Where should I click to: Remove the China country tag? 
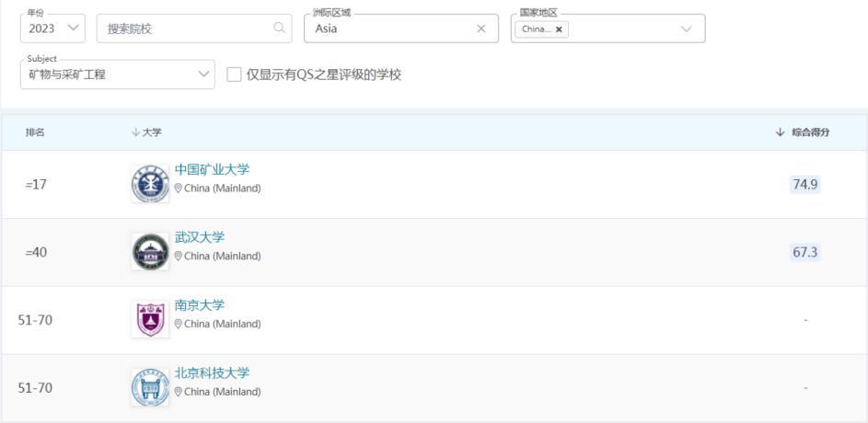click(559, 29)
